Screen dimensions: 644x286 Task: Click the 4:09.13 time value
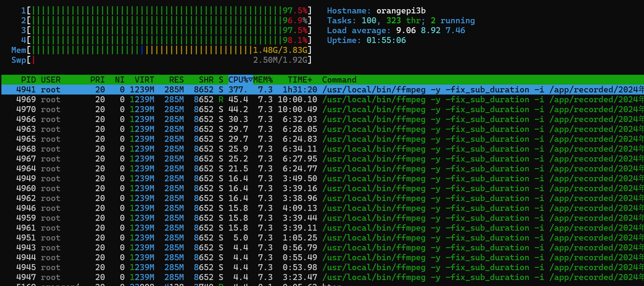300,208
